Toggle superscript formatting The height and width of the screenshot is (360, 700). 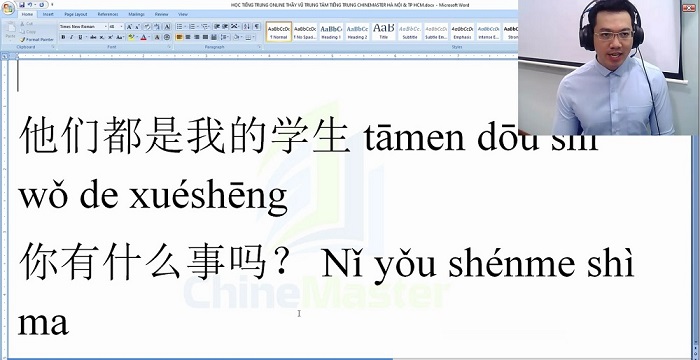111,37
